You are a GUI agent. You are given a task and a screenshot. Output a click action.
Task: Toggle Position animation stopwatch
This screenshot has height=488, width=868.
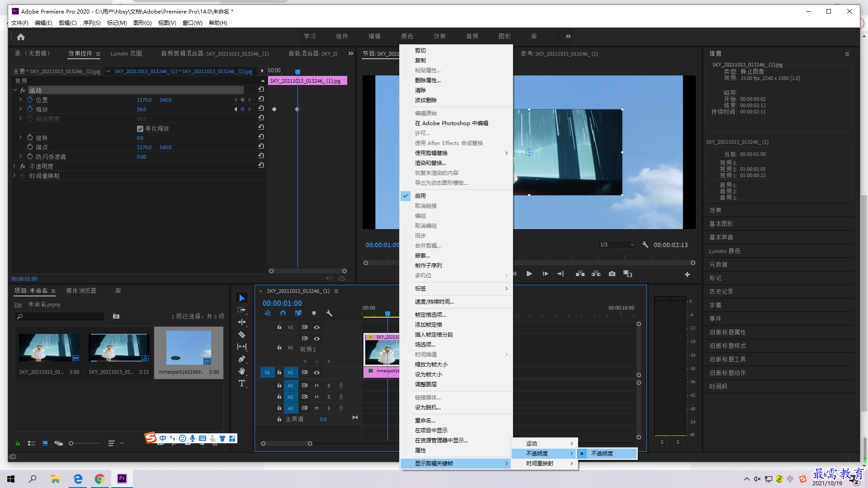point(30,99)
